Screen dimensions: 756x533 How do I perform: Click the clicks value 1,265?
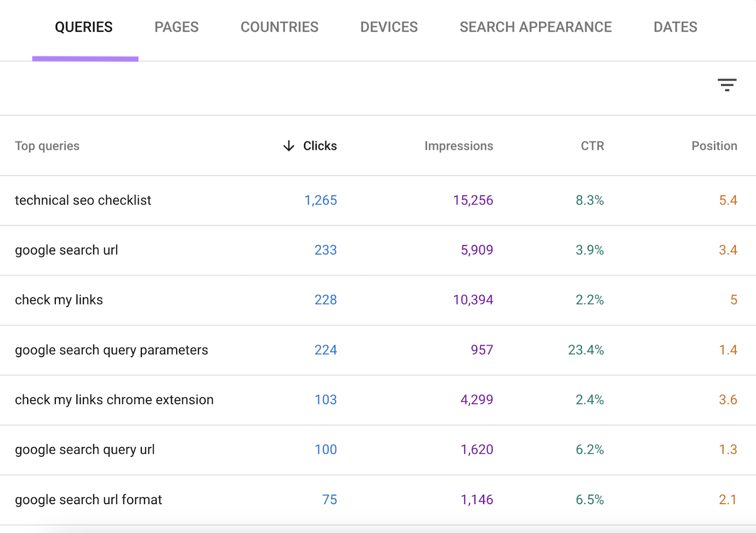[320, 200]
